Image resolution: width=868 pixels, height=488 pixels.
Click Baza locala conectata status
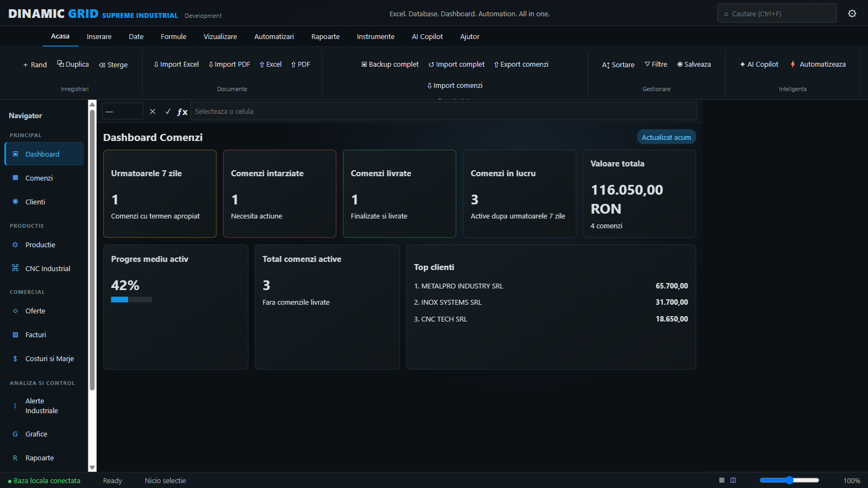click(x=44, y=481)
